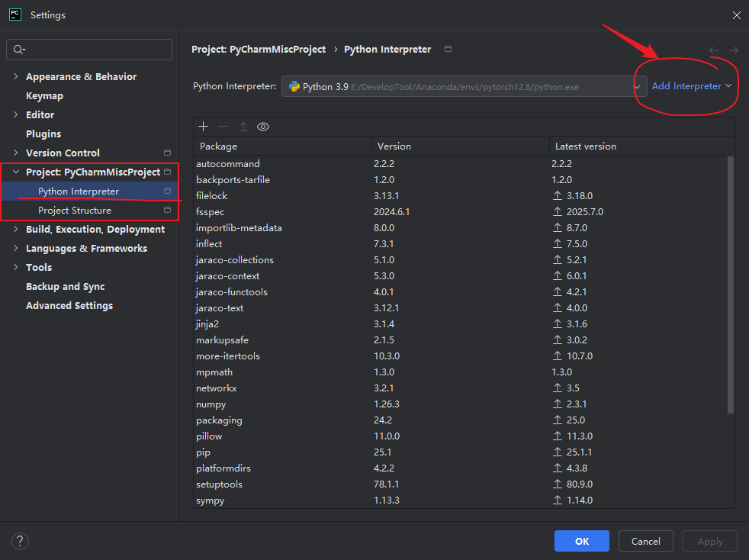Toggle show early releases eye icon
Viewport: 749px width, 560px height.
263,127
